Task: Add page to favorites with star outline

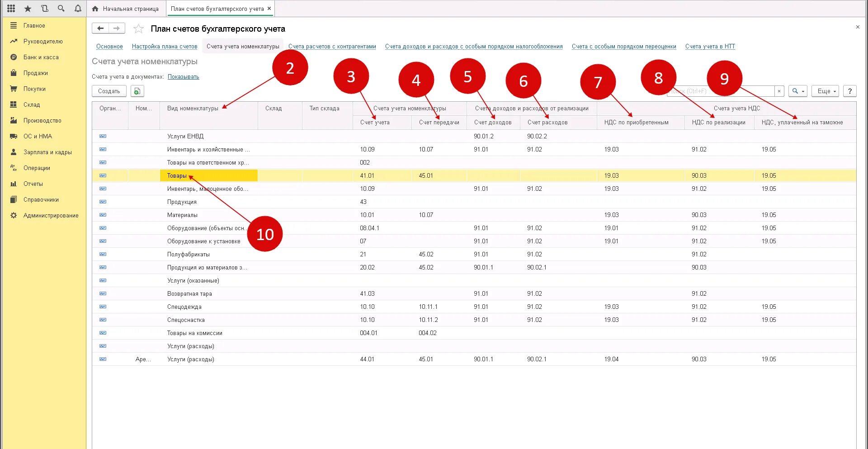Action: tap(138, 29)
